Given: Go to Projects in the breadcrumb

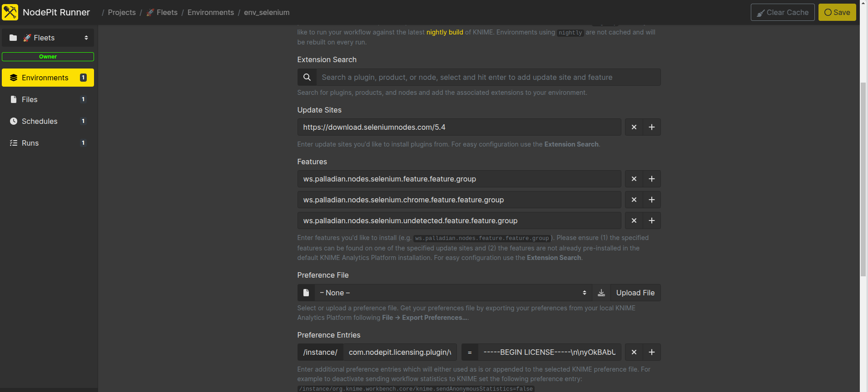Looking at the screenshot, I should [122, 12].
